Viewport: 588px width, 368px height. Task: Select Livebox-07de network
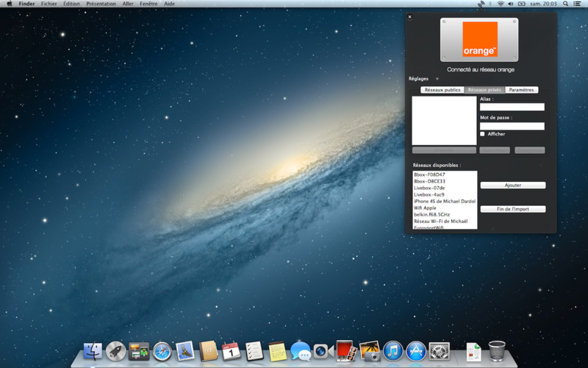pos(445,188)
